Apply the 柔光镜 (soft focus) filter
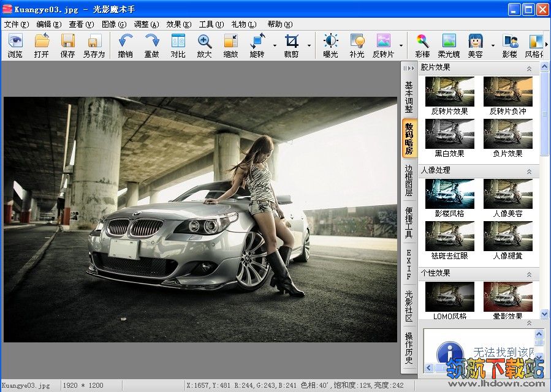551x392 pixels. (449, 46)
